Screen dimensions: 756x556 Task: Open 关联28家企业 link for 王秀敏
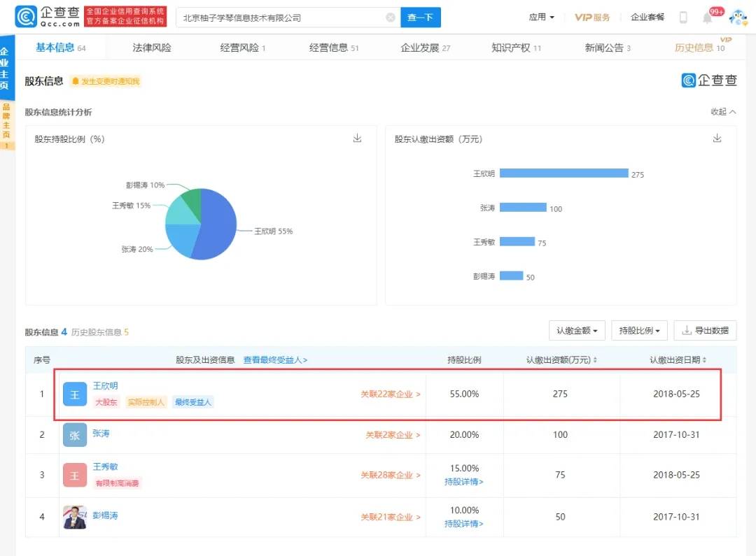pyautogui.click(x=391, y=475)
